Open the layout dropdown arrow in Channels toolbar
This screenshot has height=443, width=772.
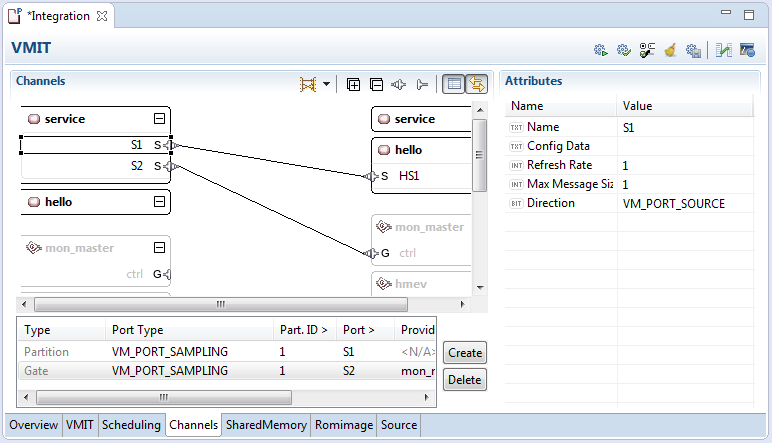326,84
